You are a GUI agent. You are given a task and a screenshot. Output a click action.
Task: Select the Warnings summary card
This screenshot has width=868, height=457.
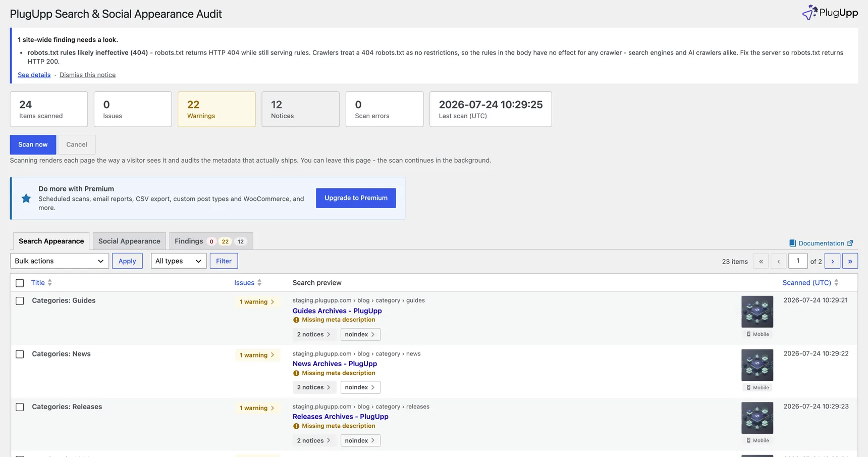pos(216,109)
